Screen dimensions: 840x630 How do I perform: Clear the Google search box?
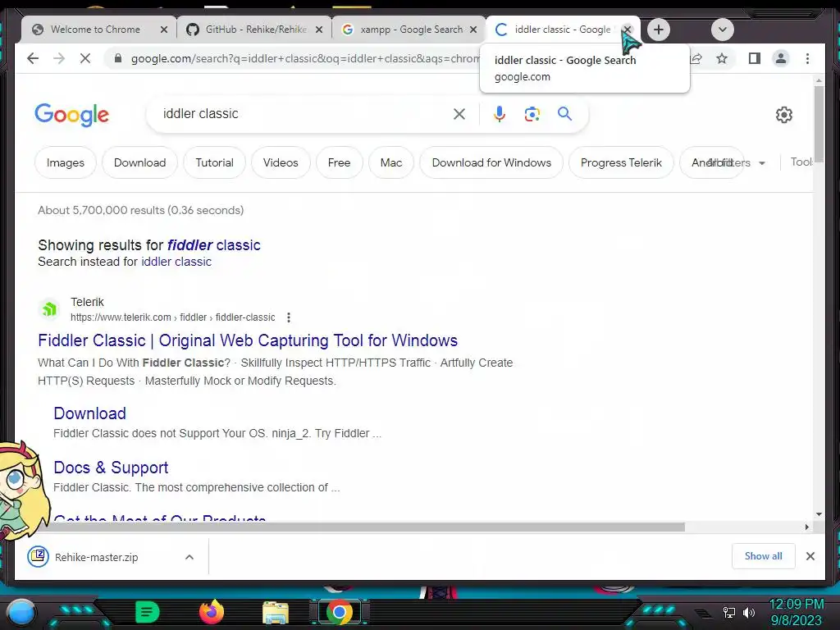coord(459,113)
